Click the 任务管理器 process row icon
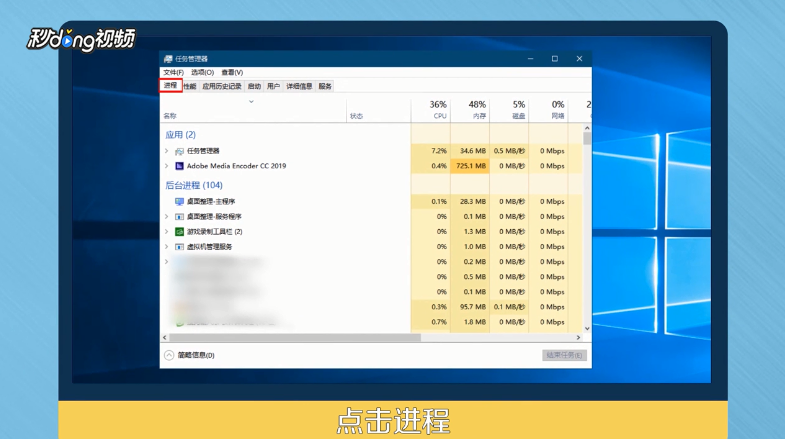 click(x=179, y=151)
